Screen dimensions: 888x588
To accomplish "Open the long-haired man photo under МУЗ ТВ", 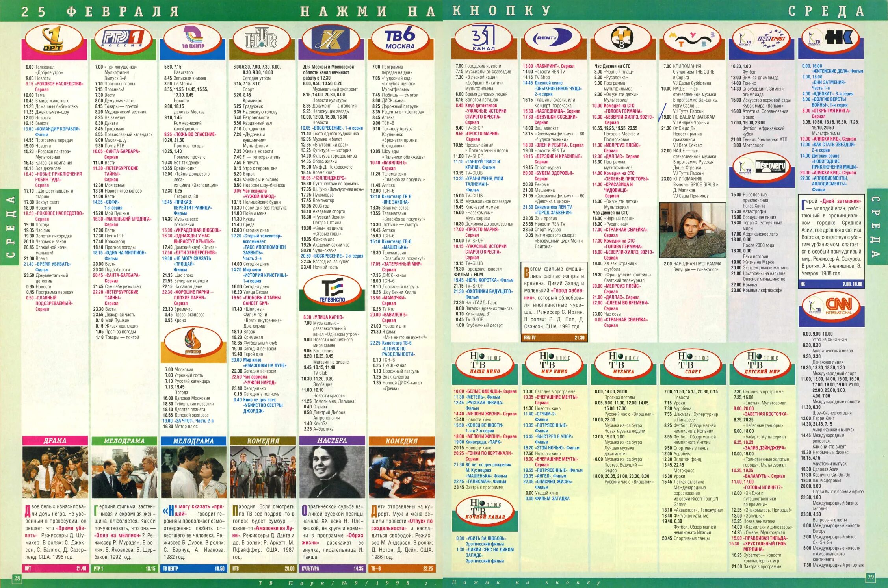I will click(x=692, y=230).
